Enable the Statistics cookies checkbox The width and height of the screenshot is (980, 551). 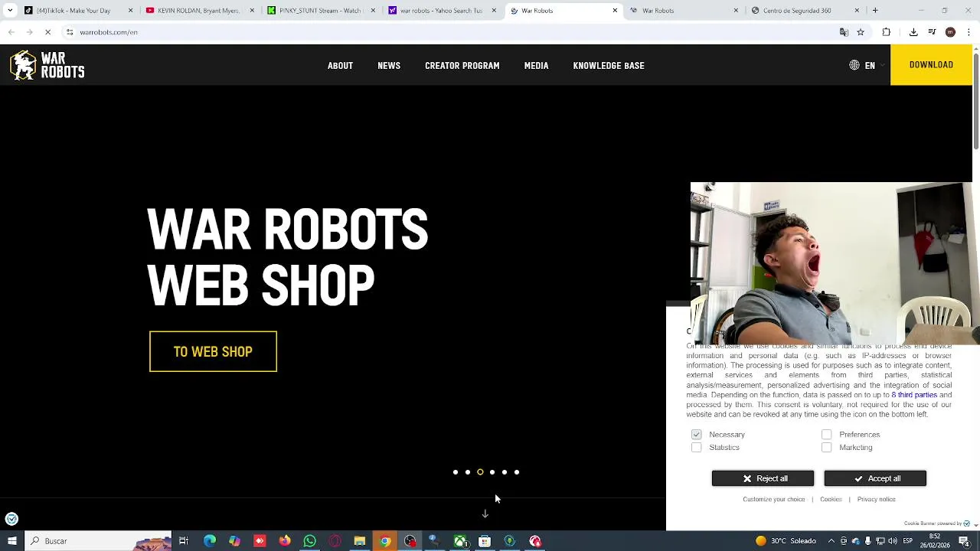click(x=696, y=448)
